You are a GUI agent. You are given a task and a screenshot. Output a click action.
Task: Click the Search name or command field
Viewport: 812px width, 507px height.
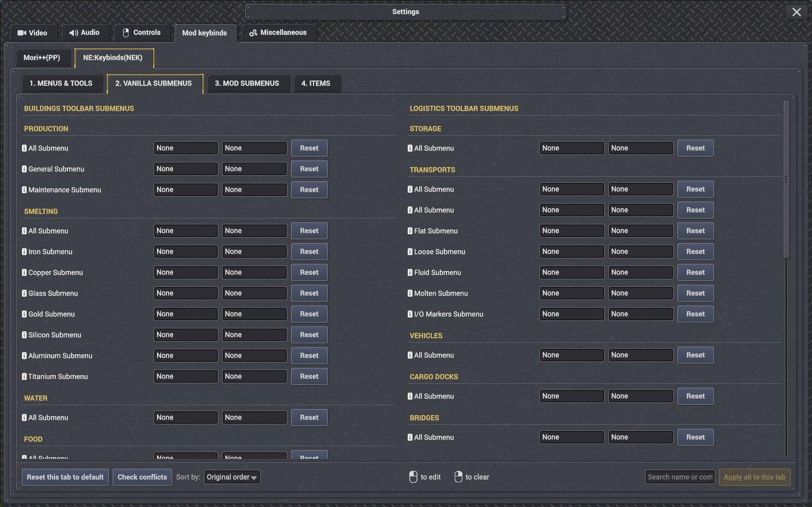coord(680,477)
